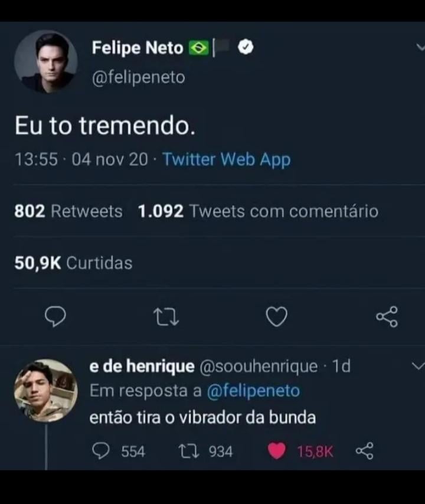Screen dimensions: 425x504
Task: Like the main tweet with the heart icon
Action: pyautogui.click(x=276, y=318)
